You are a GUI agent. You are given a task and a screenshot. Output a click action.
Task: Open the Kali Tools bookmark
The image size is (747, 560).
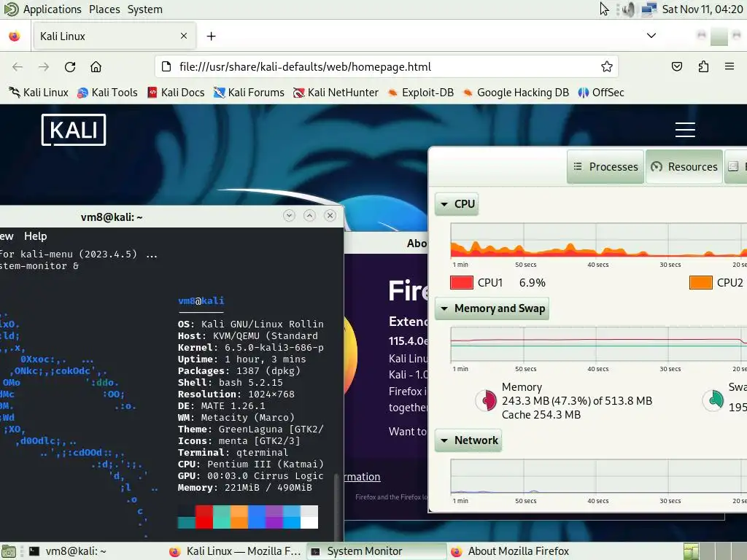(x=108, y=93)
